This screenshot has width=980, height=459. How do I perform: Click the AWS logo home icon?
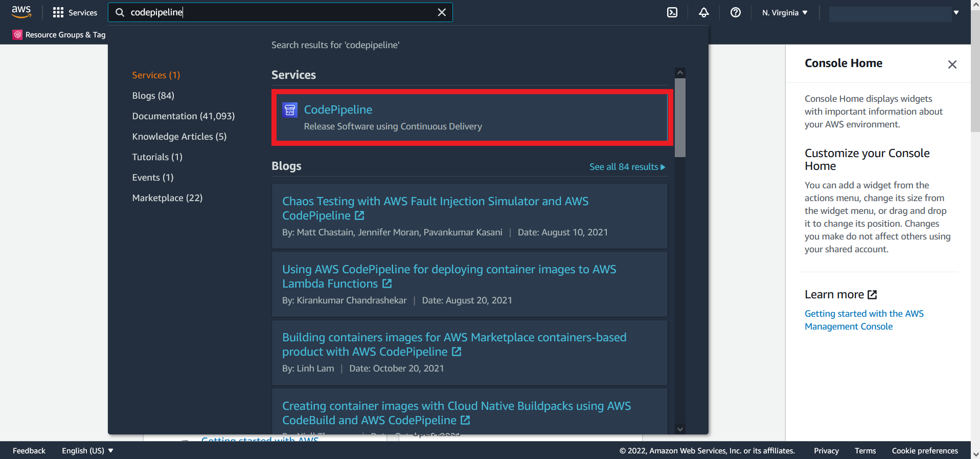coord(21,12)
